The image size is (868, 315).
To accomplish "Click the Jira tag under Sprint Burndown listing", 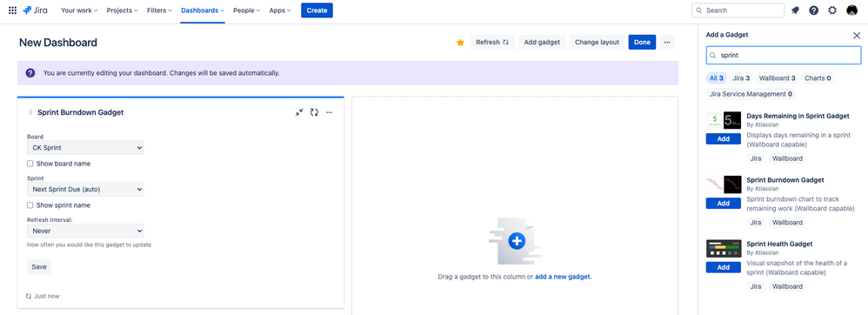I will click(755, 223).
